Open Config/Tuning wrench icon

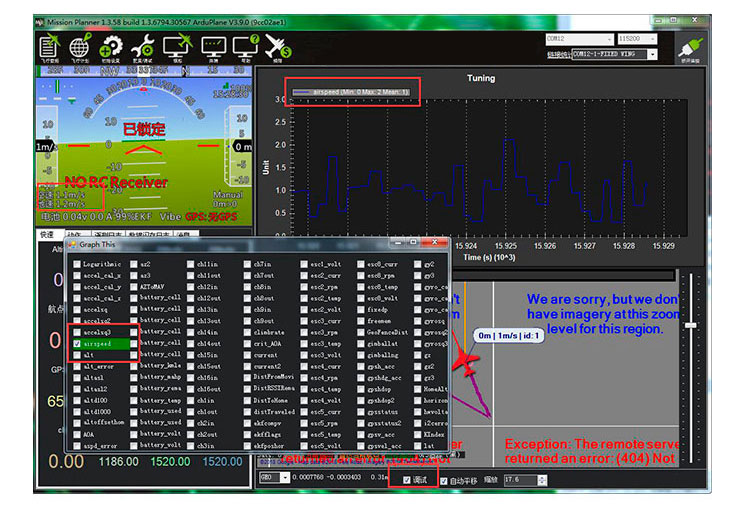click(x=144, y=47)
